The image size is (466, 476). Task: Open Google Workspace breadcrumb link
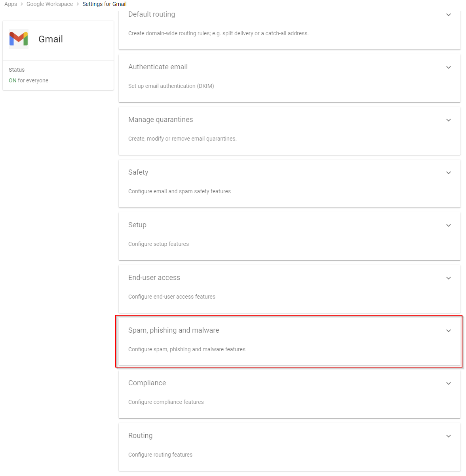(x=49, y=4)
